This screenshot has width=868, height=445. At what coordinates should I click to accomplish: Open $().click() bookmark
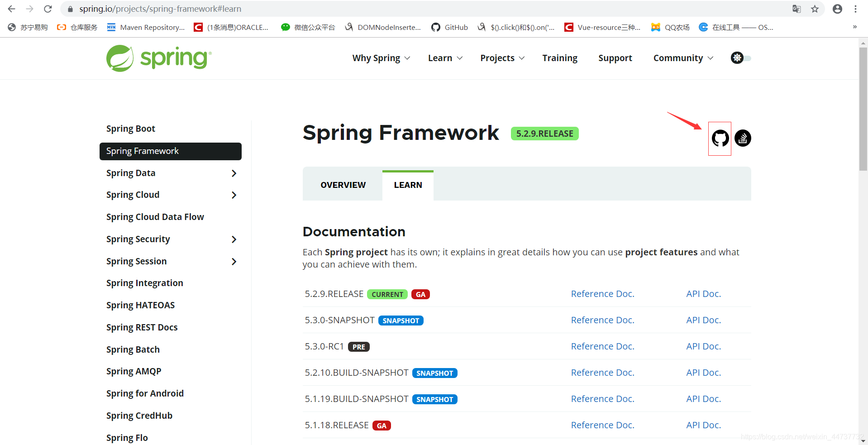coord(516,27)
